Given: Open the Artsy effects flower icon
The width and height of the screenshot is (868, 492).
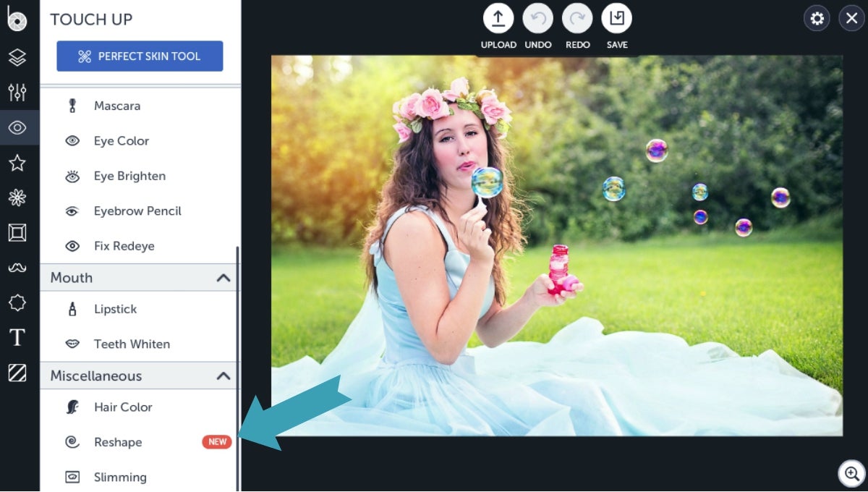Looking at the screenshot, I should 18,197.
